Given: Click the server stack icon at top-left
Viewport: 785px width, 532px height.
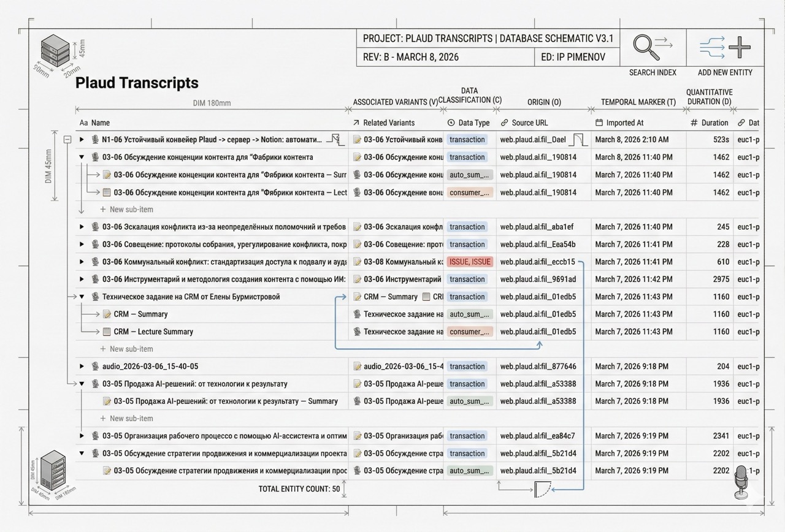Looking at the screenshot, I should (x=55, y=51).
